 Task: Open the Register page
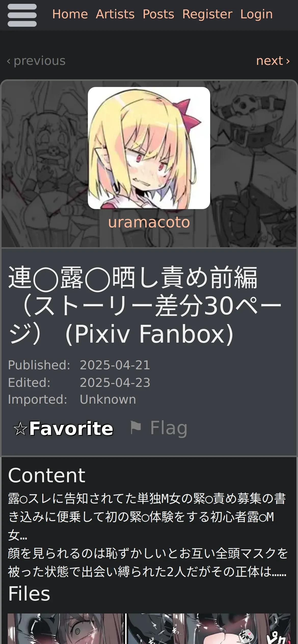pyautogui.click(x=207, y=14)
